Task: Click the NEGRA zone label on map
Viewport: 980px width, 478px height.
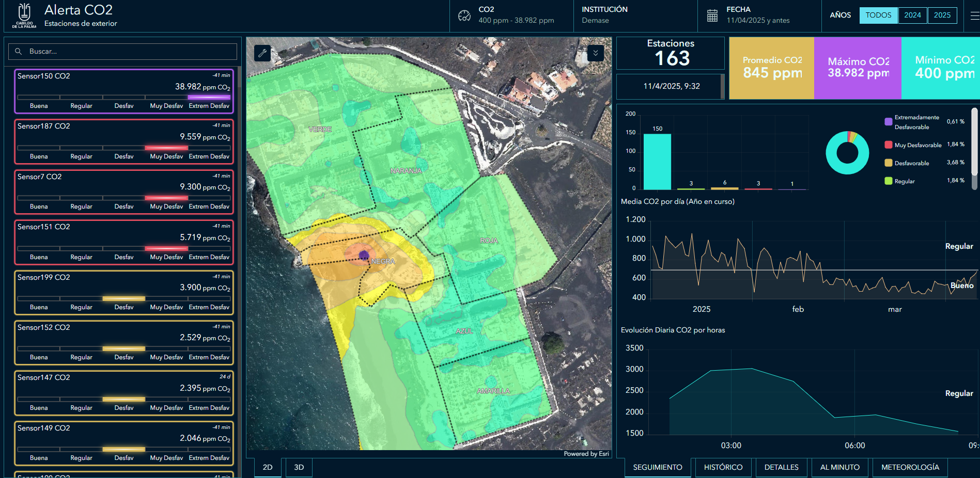Action: point(383,262)
